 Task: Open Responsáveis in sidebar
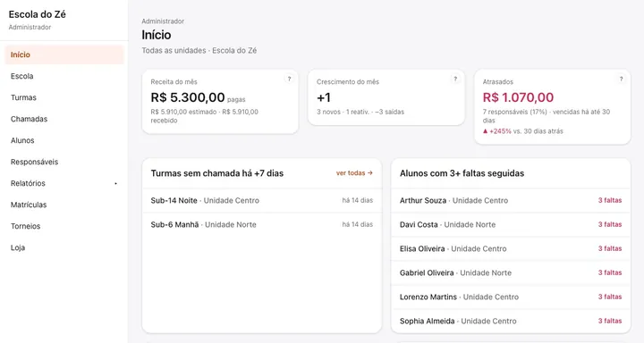pyautogui.click(x=64, y=162)
